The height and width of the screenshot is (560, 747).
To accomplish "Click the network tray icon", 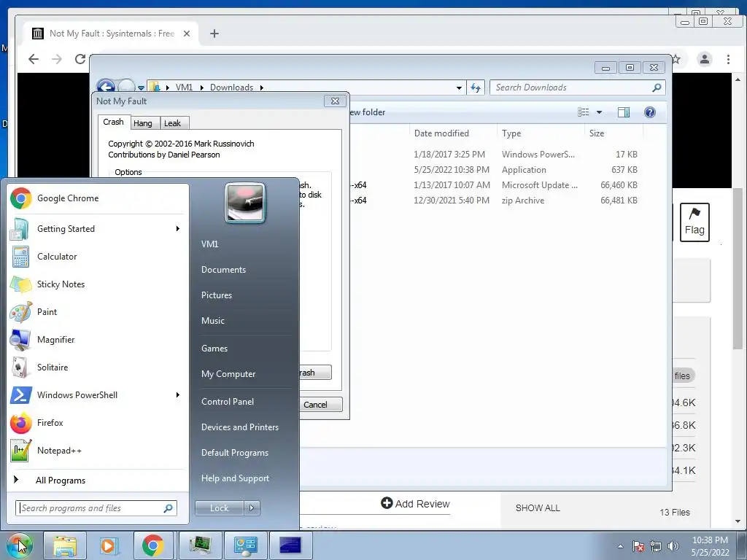I will (656, 546).
